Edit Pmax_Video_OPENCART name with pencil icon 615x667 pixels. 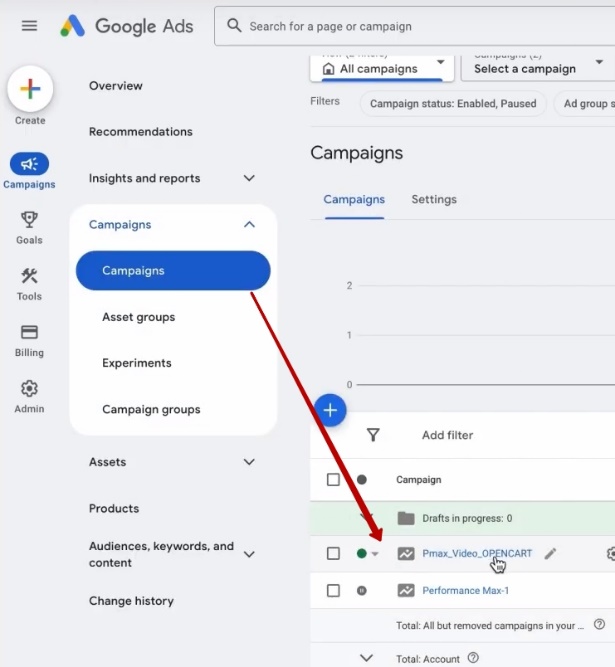click(550, 553)
